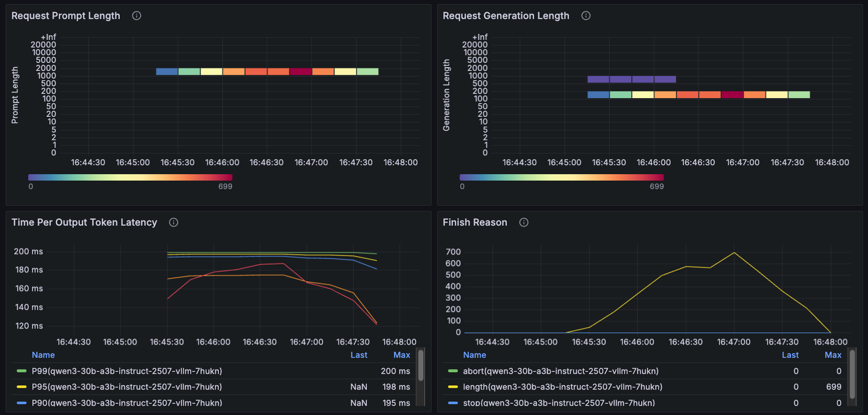
Task: Sort latency legend by Max column
Action: pyautogui.click(x=402, y=355)
